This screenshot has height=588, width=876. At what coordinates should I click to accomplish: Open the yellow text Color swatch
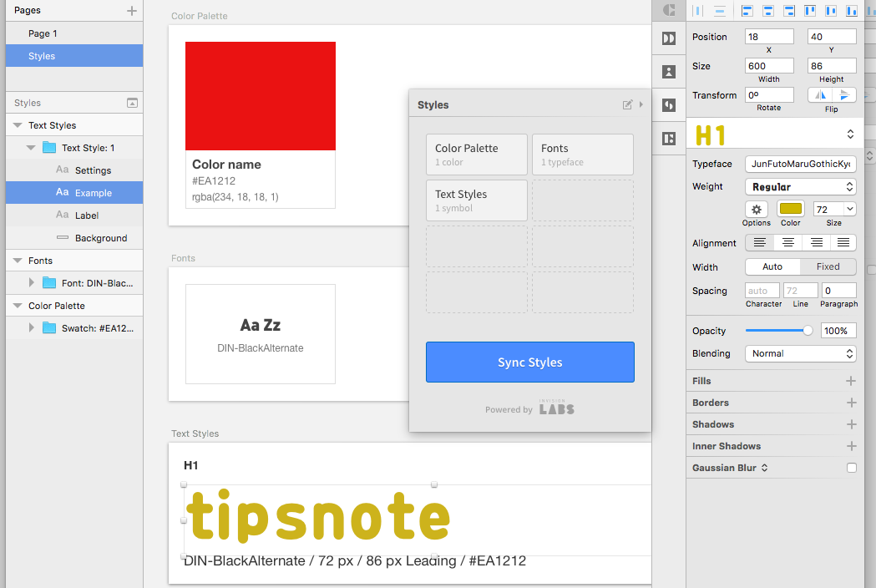click(x=791, y=209)
